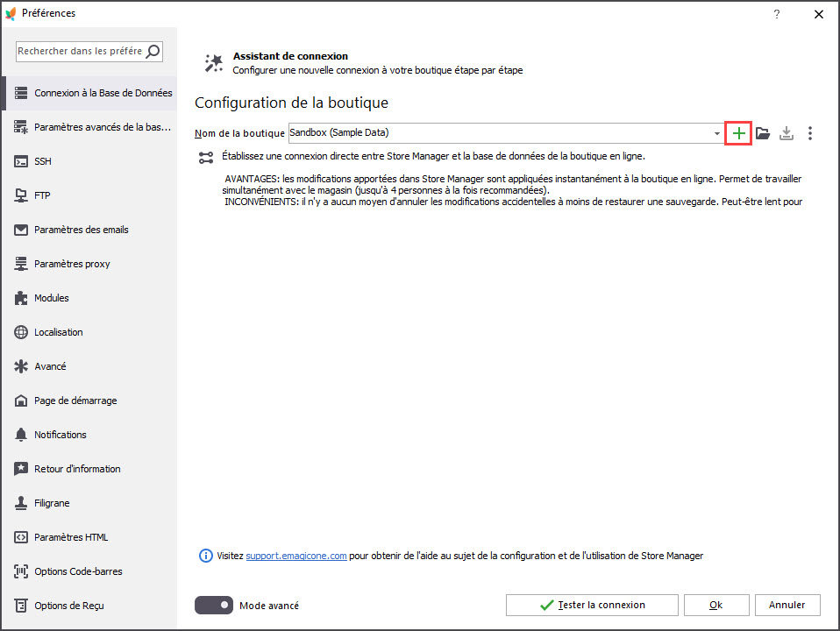Click the stamp Filigrane icon
Screen dimensions: 840x631
click(x=21, y=503)
